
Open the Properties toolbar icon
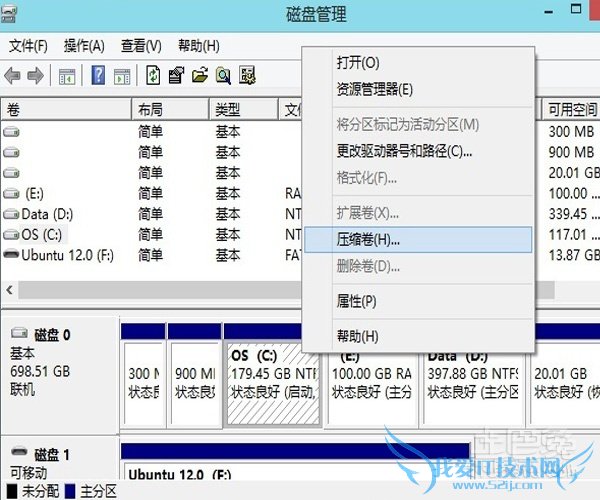[x=176, y=75]
